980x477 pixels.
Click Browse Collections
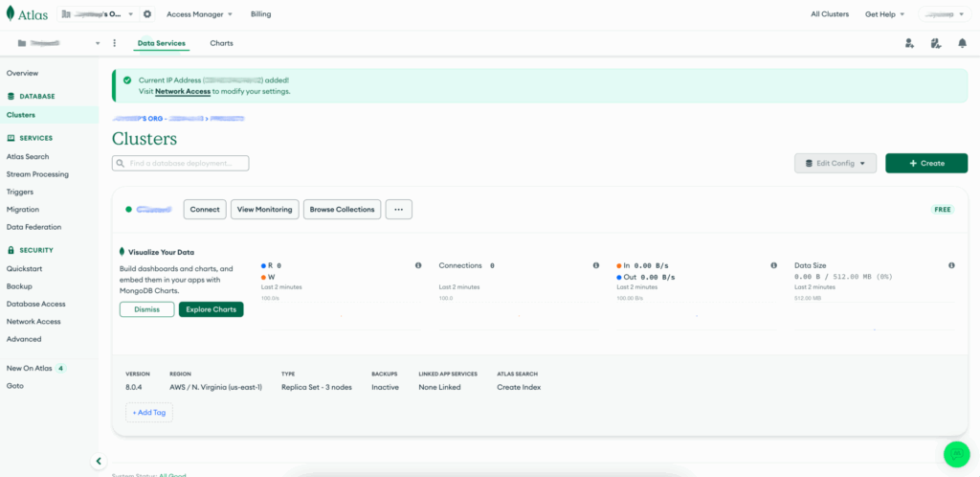(342, 210)
